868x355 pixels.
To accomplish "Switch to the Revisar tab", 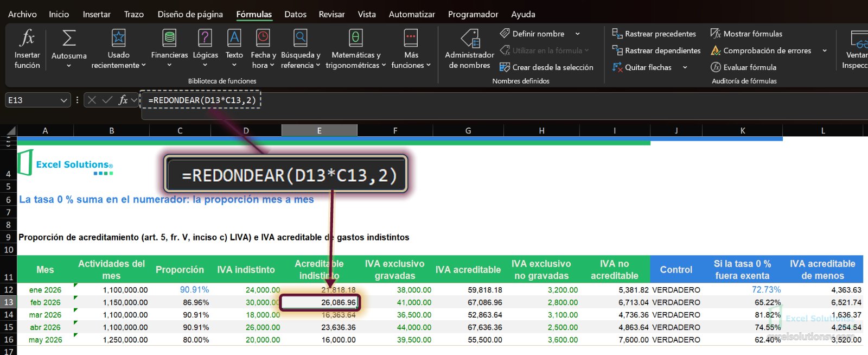I will [331, 14].
